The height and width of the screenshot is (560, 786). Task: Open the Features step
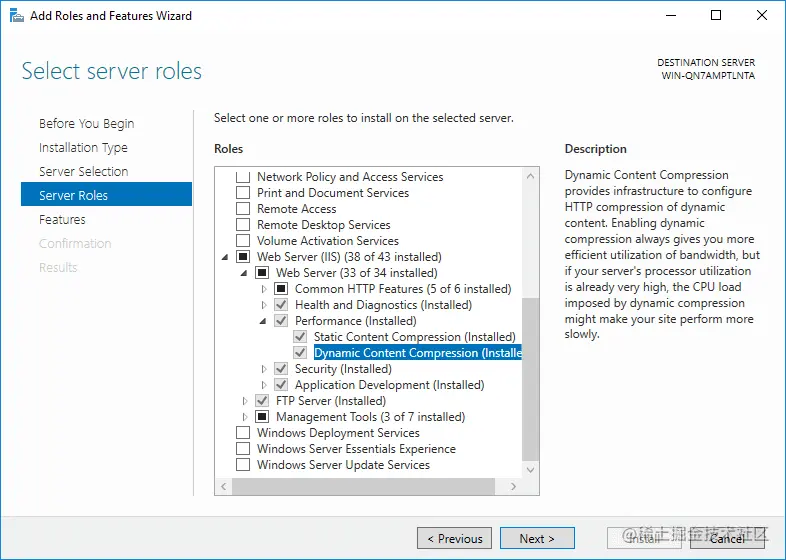point(62,220)
